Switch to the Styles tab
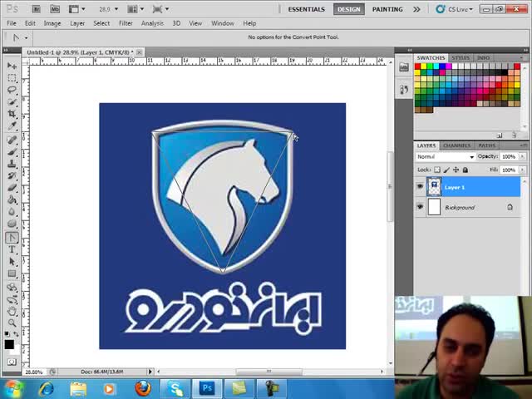This screenshot has height=399, width=532. tap(461, 58)
